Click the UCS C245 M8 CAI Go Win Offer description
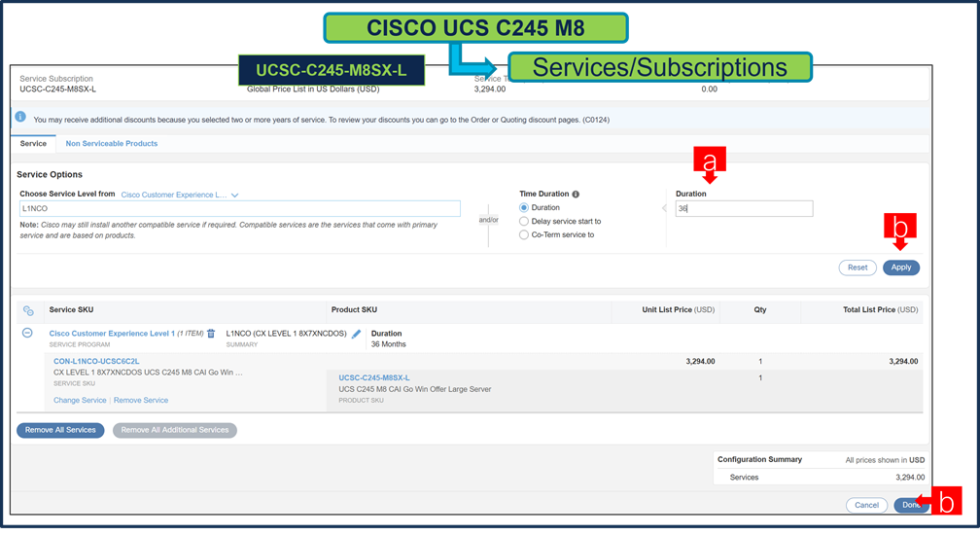Screen dimensions: 980x535 click(x=415, y=389)
